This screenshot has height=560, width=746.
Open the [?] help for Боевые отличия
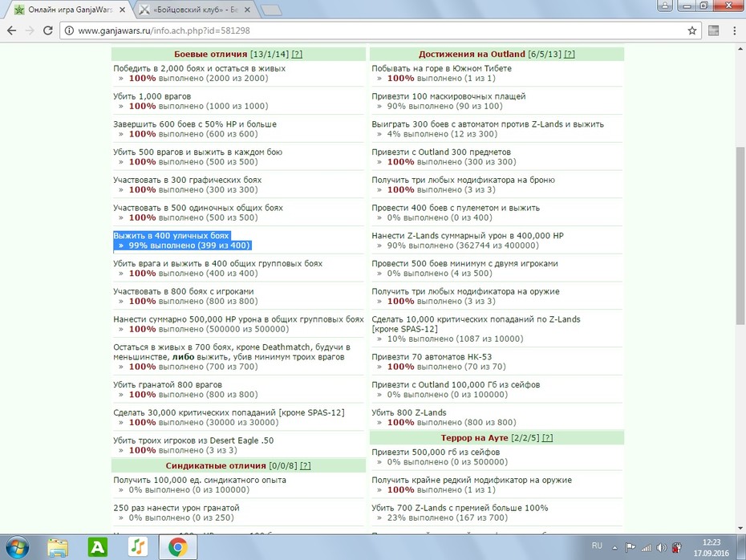tap(297, 55)
